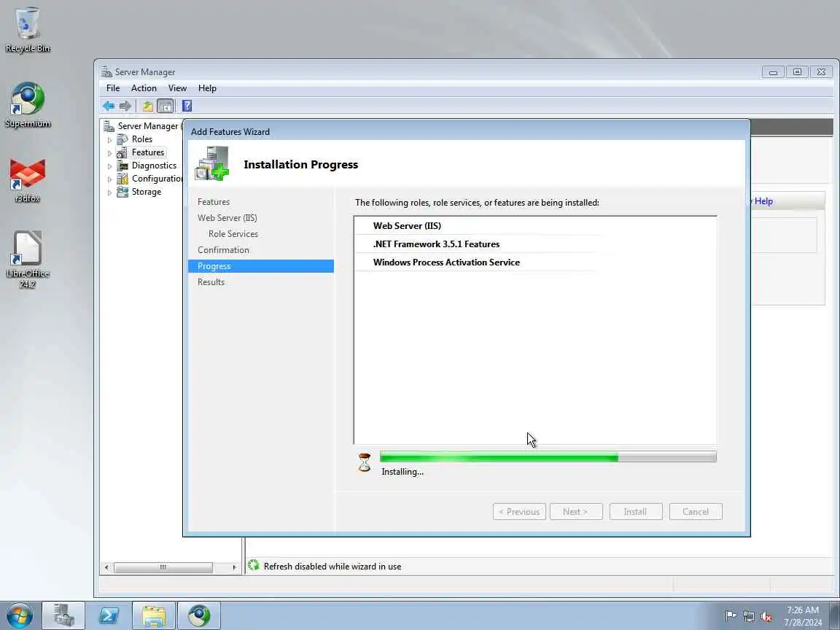Select the Role Services wizard step
Screen dimensions: 840x630
point(233,234)
